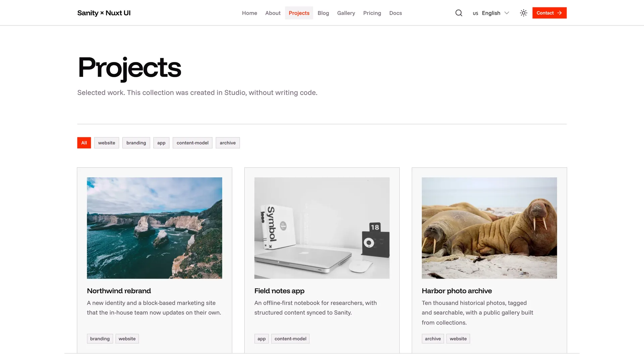
Task: Toggle the sun color-mode icon
Action: coord(524,13)
